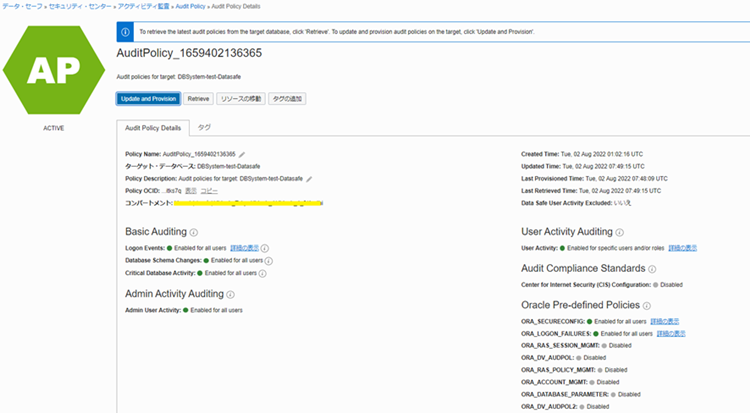Open 詳細の表示 link for Logon Events
750x413 pixels.
(246, 247)
